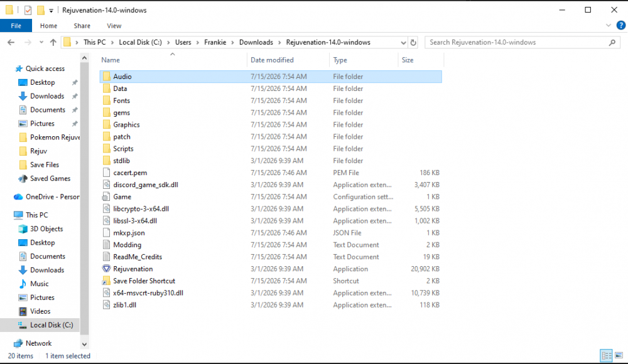The height and width of the screenshot is (364, 628).
Task: Open 3D Objects under This PC
Action: 46,228
